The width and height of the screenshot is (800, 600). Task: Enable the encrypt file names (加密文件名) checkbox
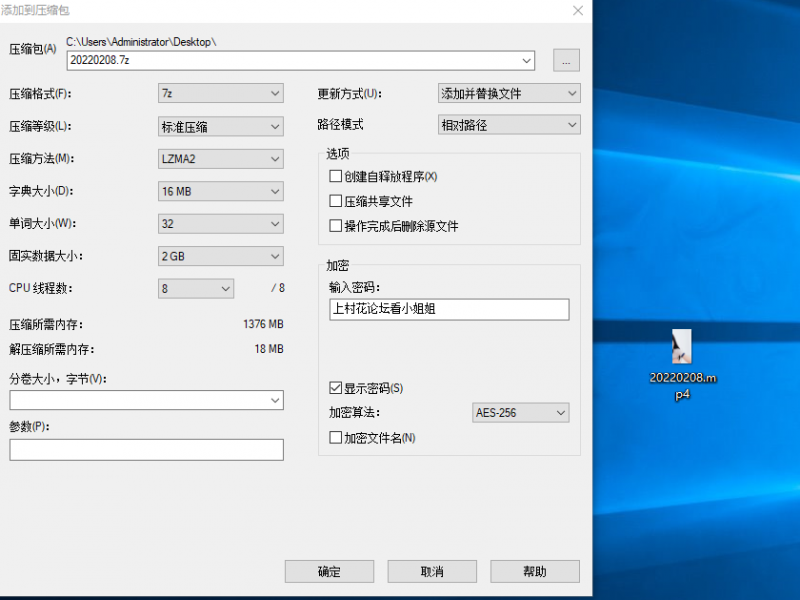coord(336,437)
